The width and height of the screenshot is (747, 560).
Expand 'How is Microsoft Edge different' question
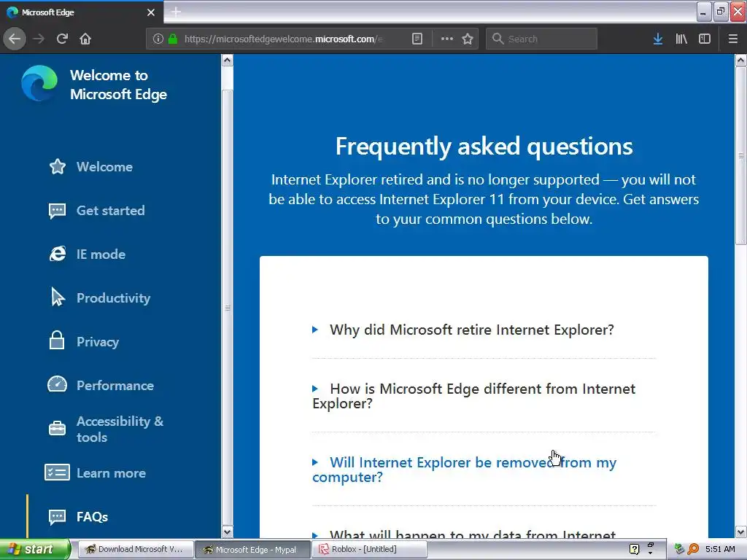point(473,396)
